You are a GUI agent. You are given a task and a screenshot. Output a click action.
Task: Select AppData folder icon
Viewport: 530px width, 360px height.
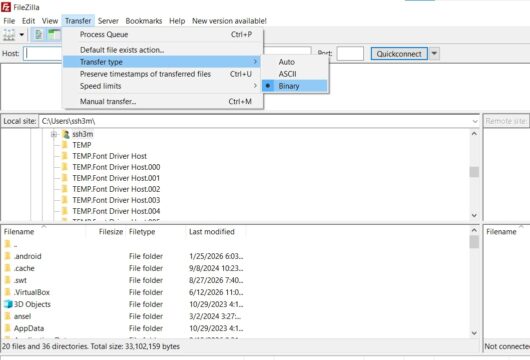[8, 328]
